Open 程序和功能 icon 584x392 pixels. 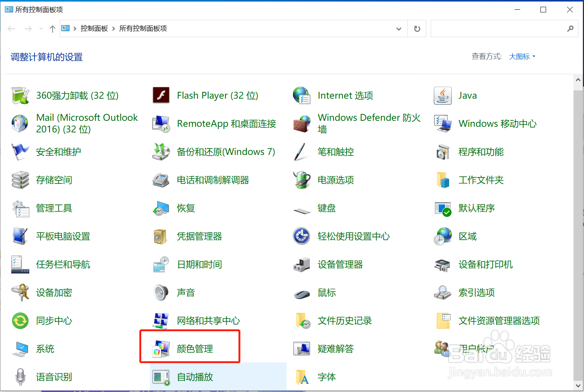443,152
